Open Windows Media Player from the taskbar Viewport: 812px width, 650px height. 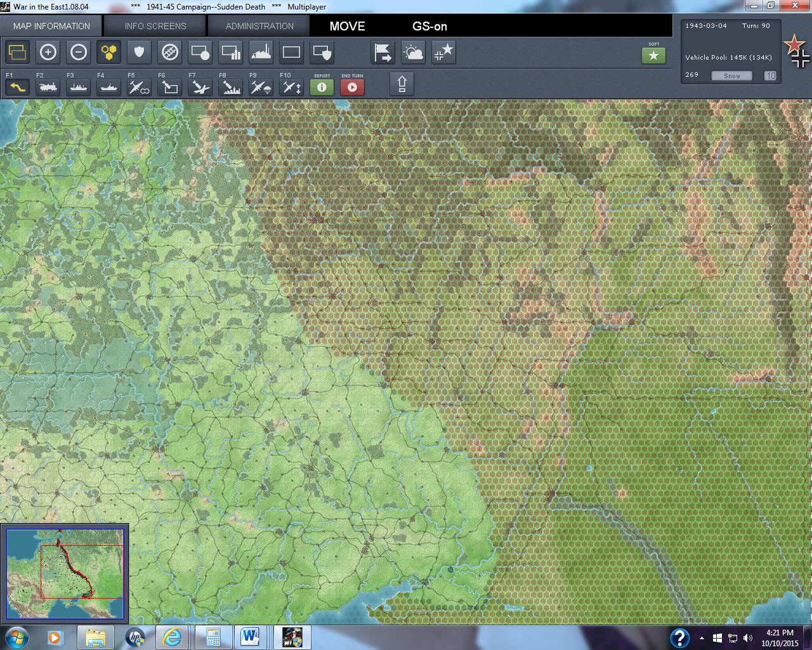click(x=55, y=637)
